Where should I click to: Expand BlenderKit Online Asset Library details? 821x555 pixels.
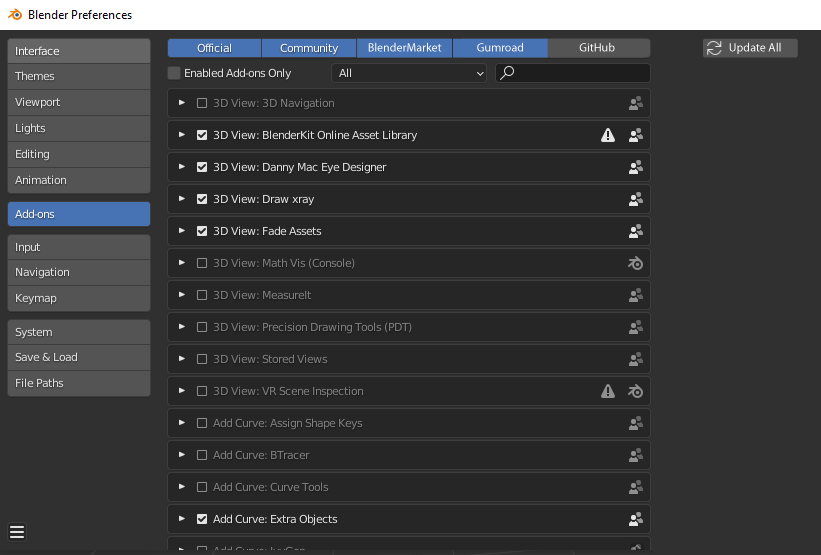pos(182,135)
